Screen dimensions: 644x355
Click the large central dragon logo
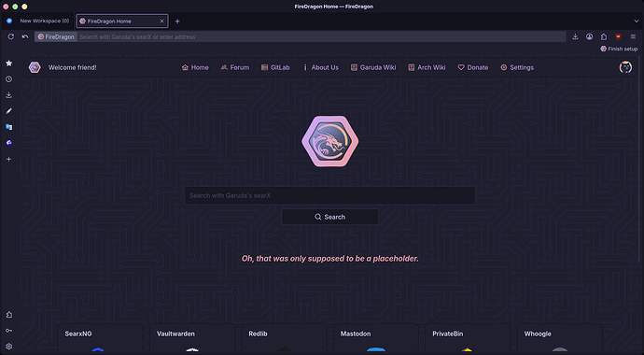pos(330,141)
